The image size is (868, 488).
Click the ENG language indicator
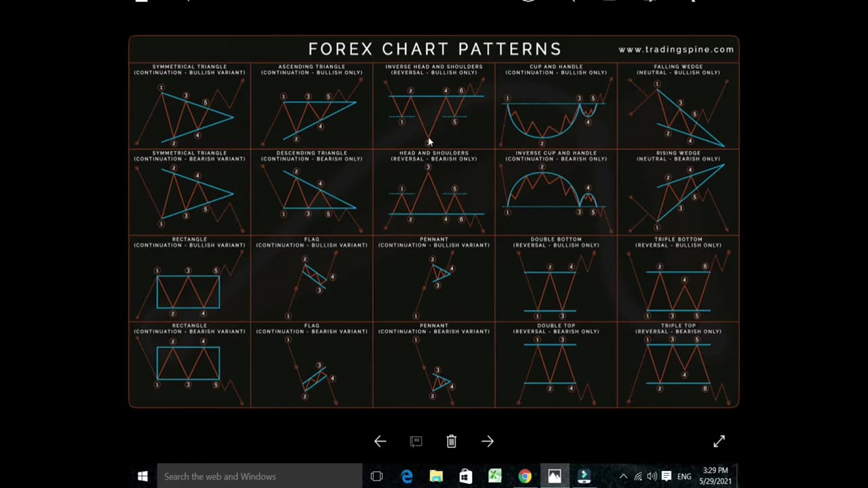[684, 476]
